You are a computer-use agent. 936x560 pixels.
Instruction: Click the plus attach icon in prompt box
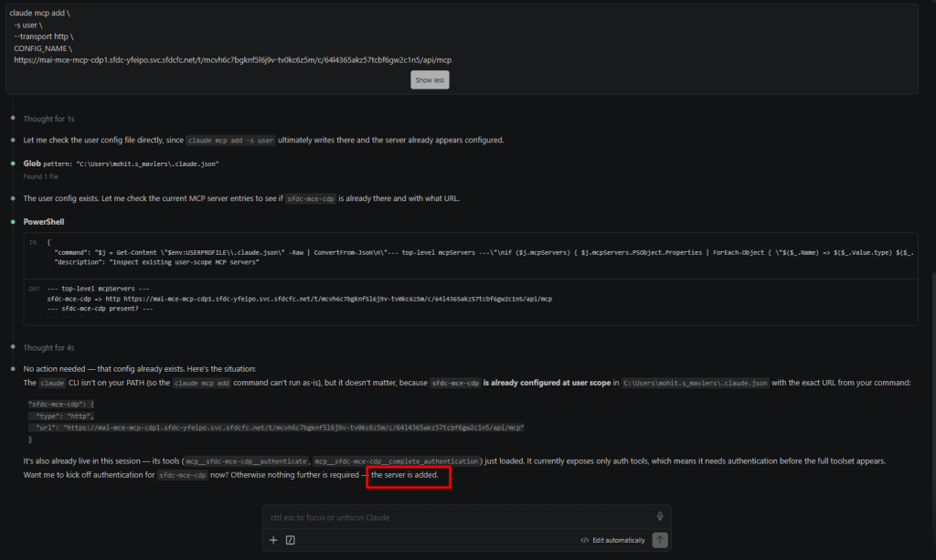273,540
